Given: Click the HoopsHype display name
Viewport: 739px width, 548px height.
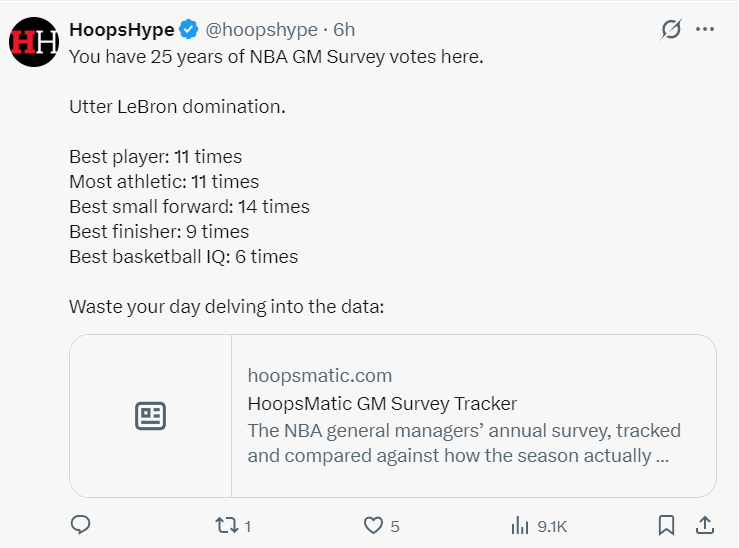Looking at the screenshot, I should coord(122,30).
